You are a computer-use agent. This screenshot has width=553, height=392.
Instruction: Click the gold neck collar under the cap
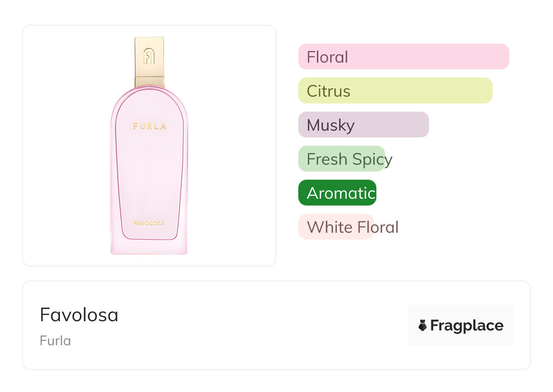(x=149, y=82)
